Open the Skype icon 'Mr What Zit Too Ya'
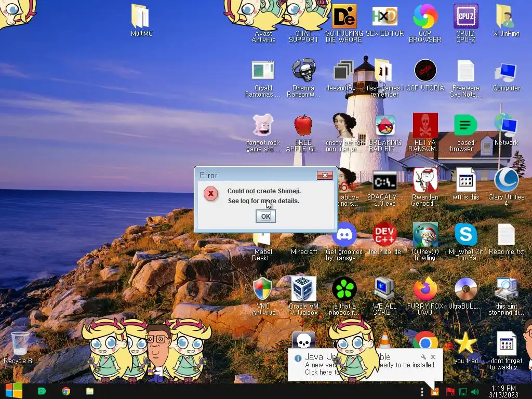Viewport: 532px width, 399px height. click(x=465, y=242)
